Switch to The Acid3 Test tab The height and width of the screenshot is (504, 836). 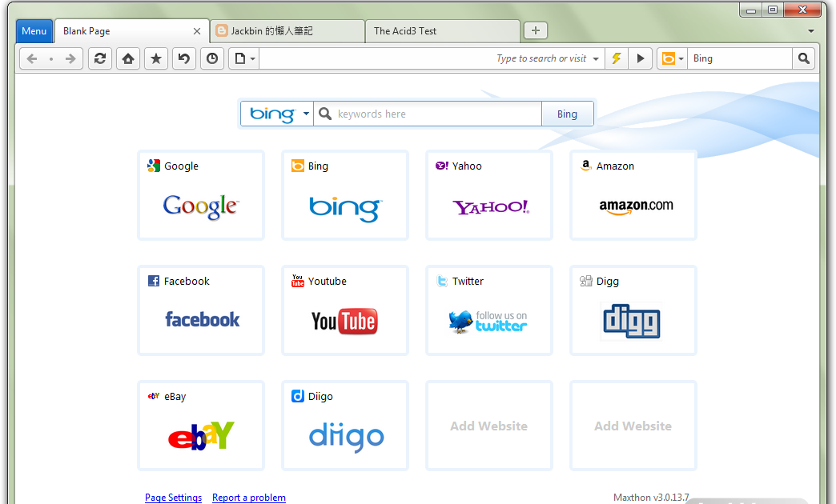[443, 31]
